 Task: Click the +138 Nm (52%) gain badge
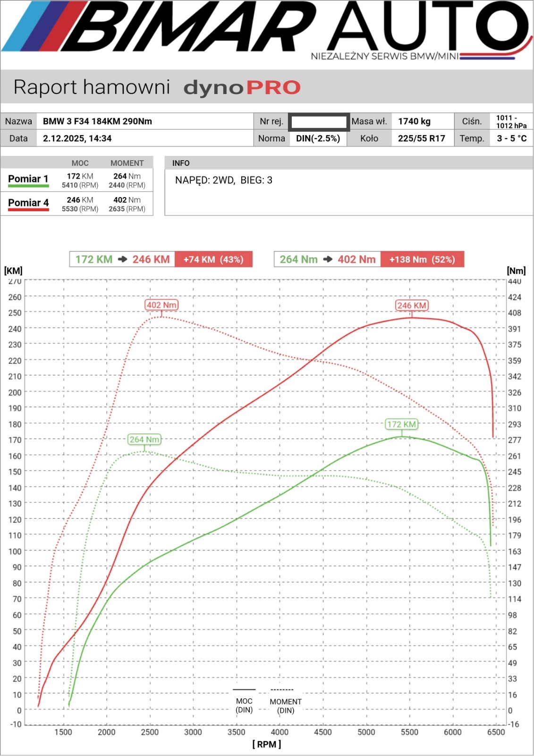pyautogui.click(x=422, y=259)
